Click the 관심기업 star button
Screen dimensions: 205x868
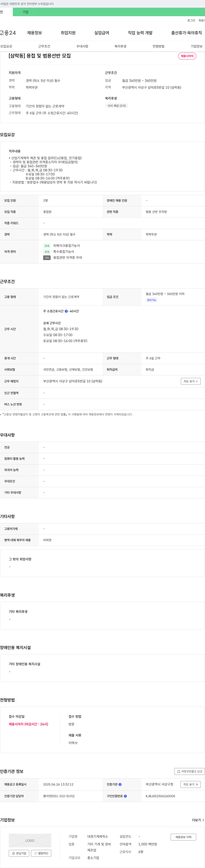click(19, 853)
